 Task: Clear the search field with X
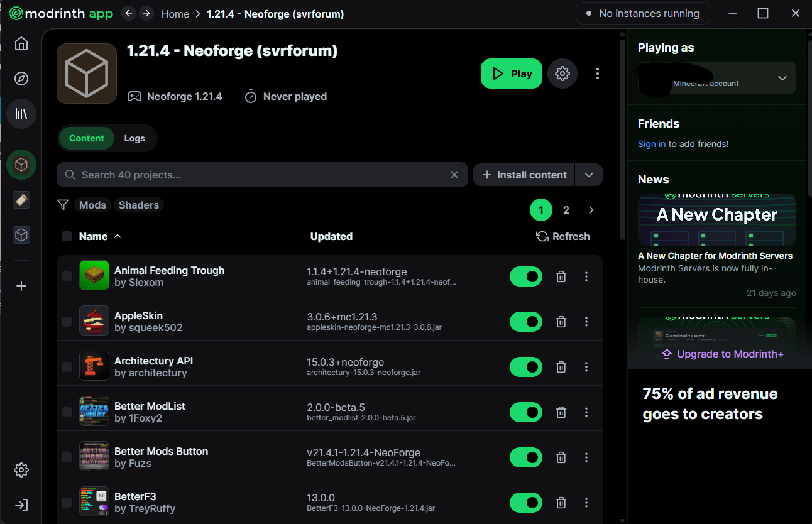point(454,175)
